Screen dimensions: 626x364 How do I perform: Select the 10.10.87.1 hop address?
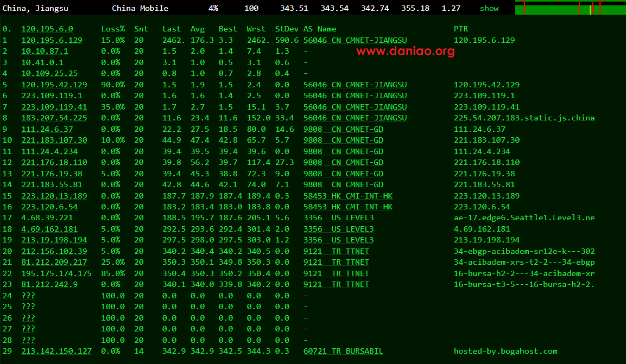coord(45,51)
